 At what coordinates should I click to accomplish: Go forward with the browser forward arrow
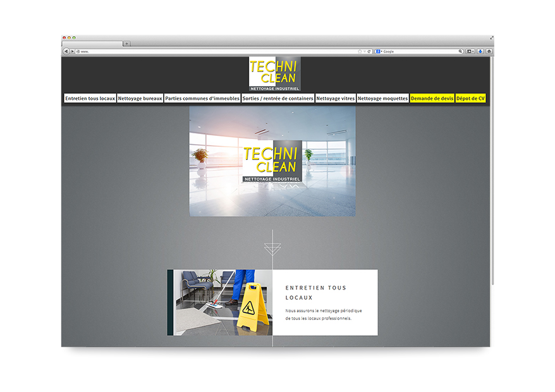(x=73, y=51)
